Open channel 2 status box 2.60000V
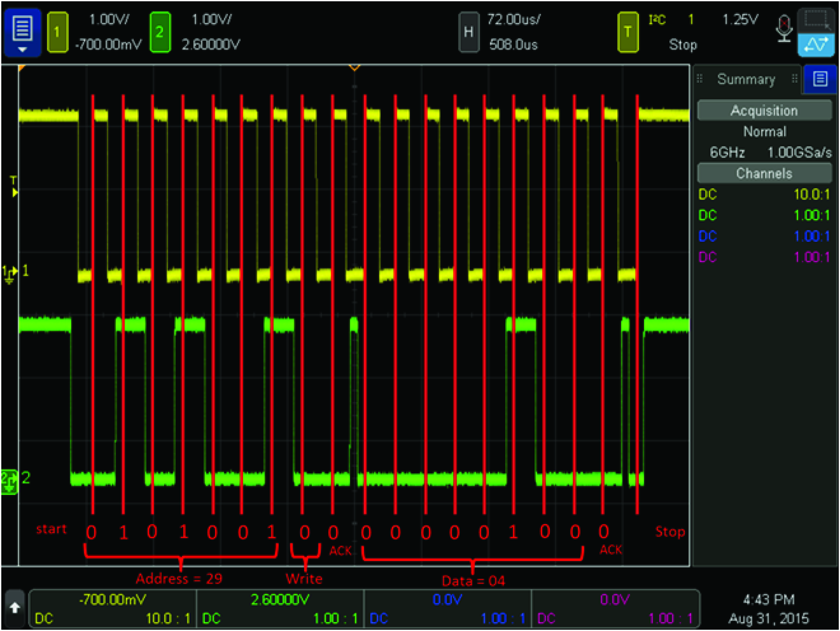 (280, 609)
